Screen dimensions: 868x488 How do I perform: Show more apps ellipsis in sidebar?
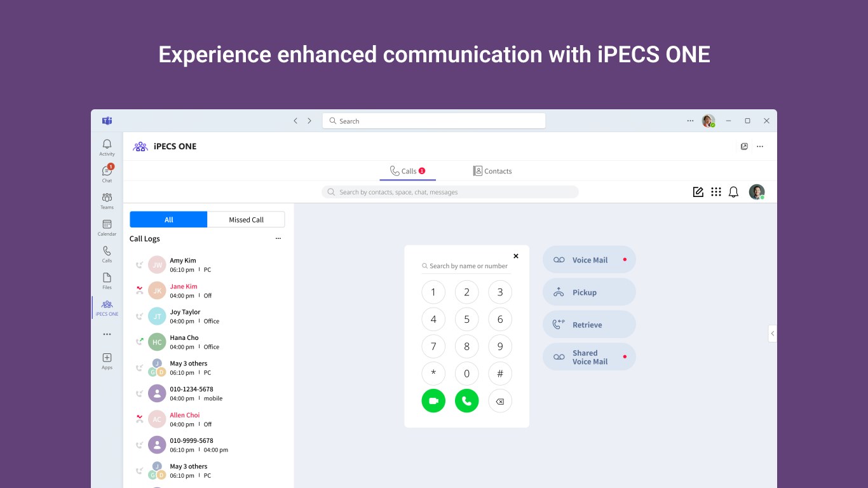pyautogui.click(x=107, y=334)
